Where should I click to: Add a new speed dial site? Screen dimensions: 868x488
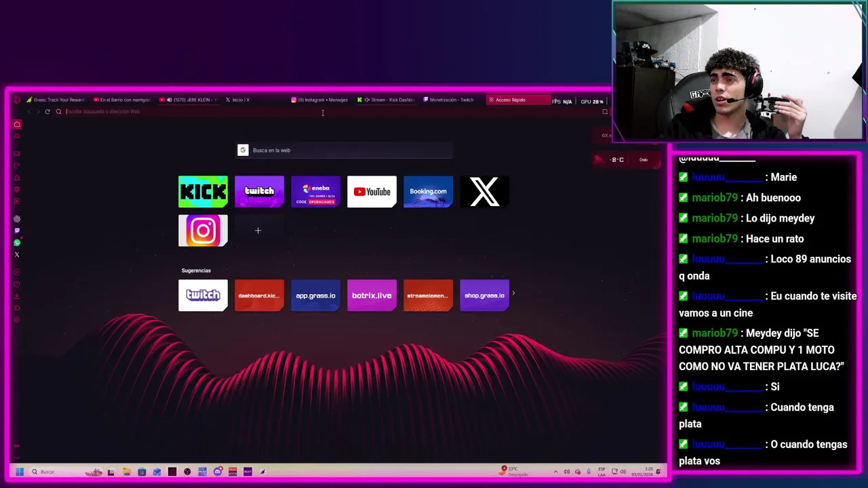[258, 230]
